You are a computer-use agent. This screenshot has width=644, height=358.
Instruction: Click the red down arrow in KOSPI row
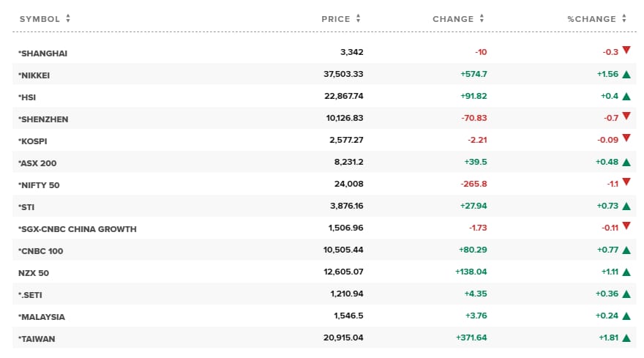[x=626, y=138]
